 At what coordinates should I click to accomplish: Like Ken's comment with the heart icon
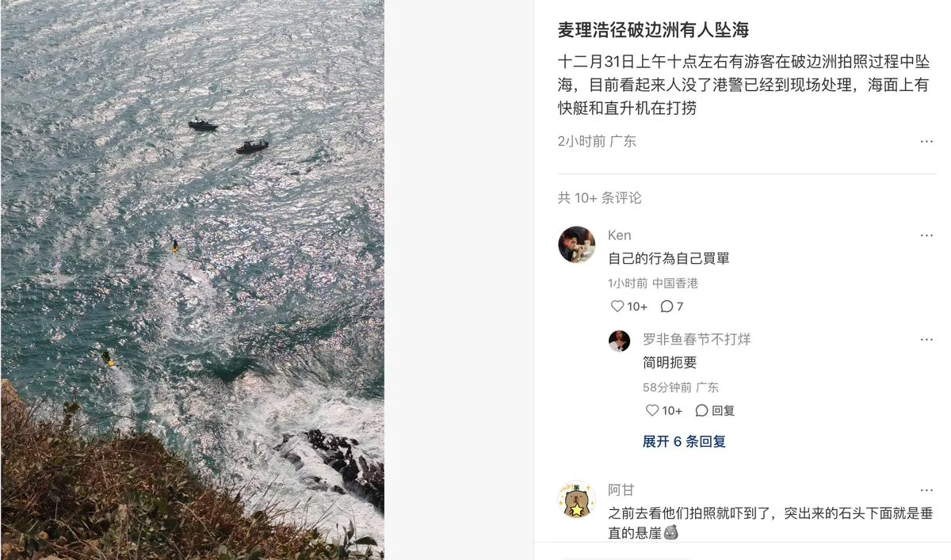617,307
